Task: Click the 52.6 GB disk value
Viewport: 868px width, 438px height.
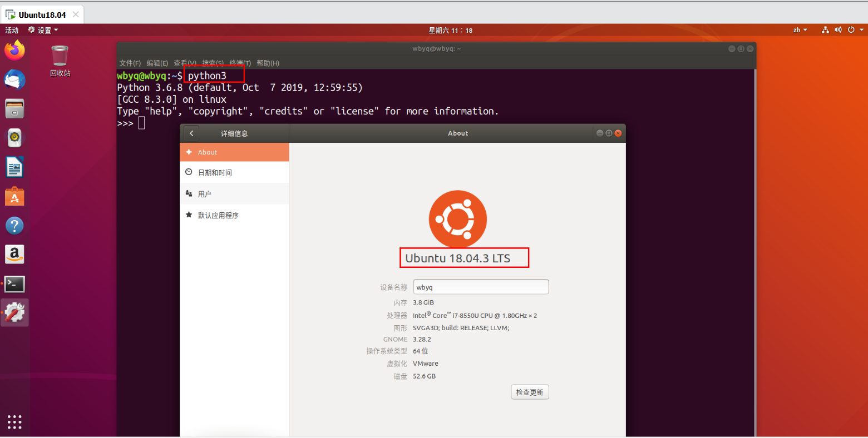Action: click(x=424, y=376)
